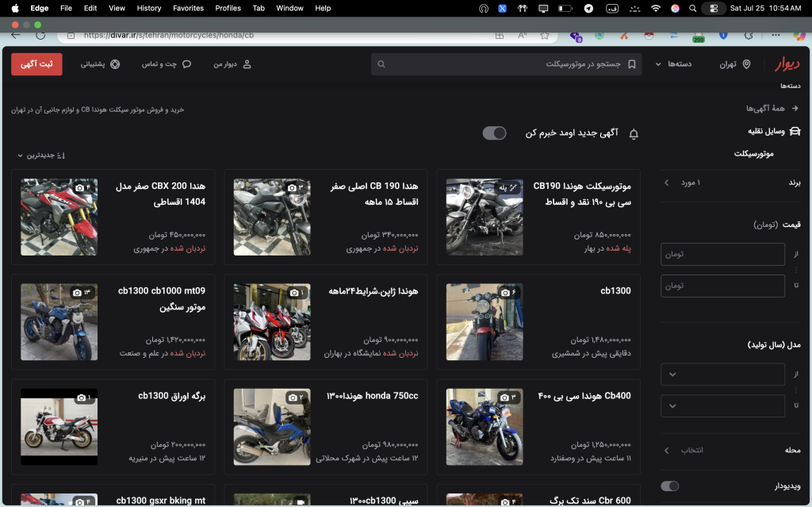
Task: Open Wi-Fi status in menu bar
Action: click(x=656, y=8)
